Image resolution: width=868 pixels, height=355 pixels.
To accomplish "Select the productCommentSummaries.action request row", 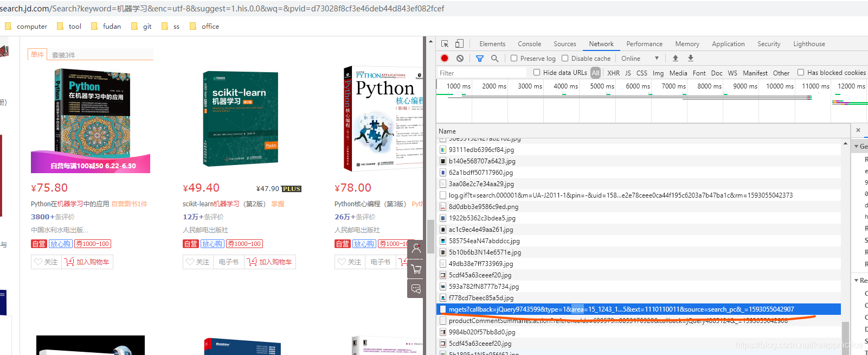I will (x=639, y=321).
